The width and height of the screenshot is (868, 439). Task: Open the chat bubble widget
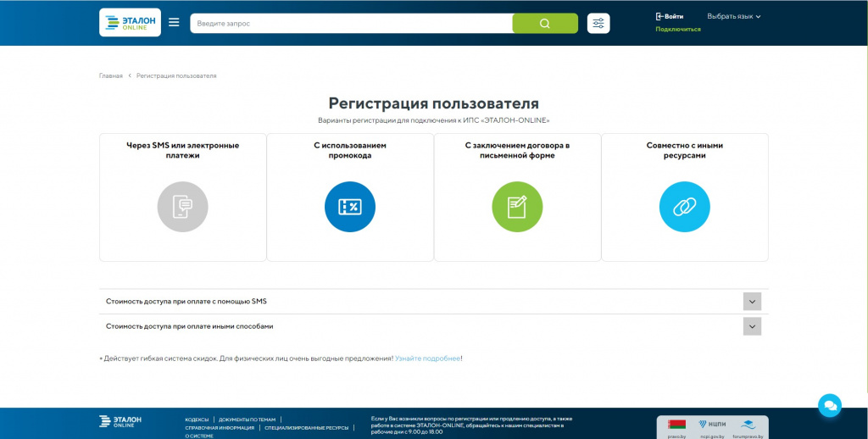click(x=830, y=405)
